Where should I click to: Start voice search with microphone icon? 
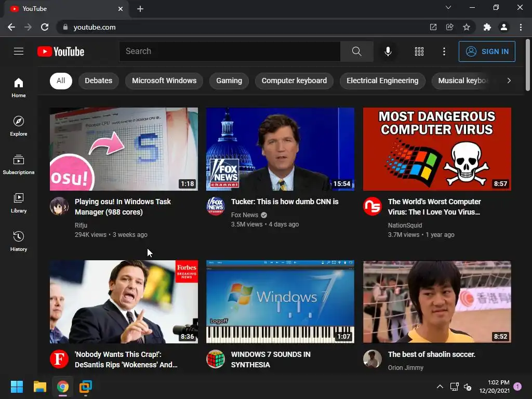point(388,51)
